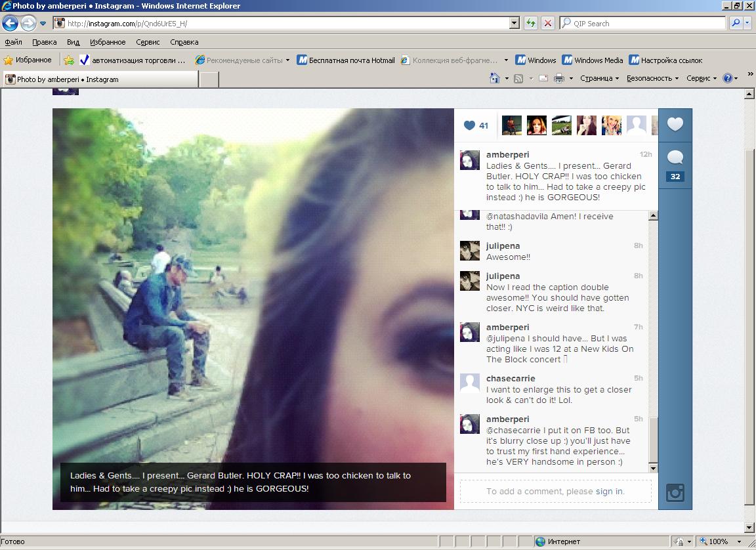This screenshot has height=550, width=756.
Task: Click the Instagram camera logo icon
Action: [x=675, y=492]
